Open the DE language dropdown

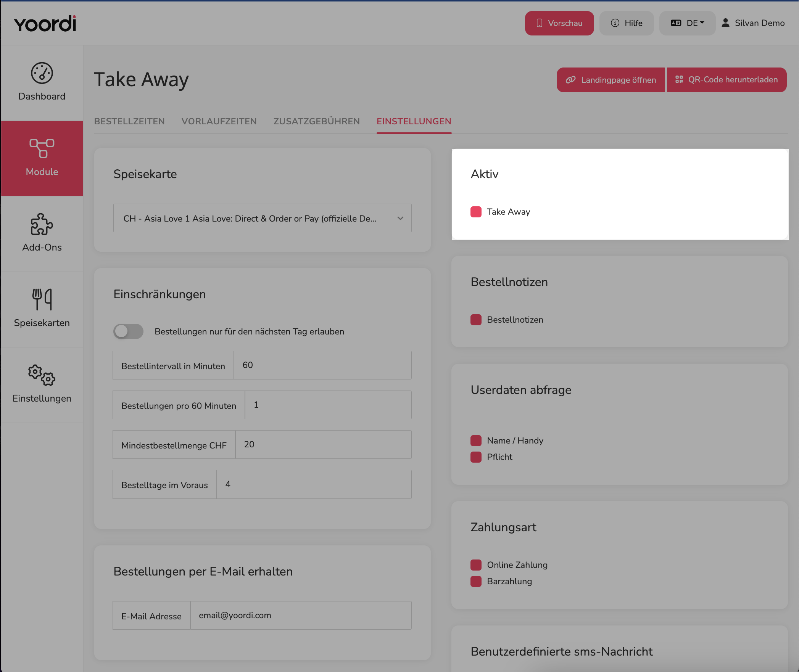(x=687, y=23)
